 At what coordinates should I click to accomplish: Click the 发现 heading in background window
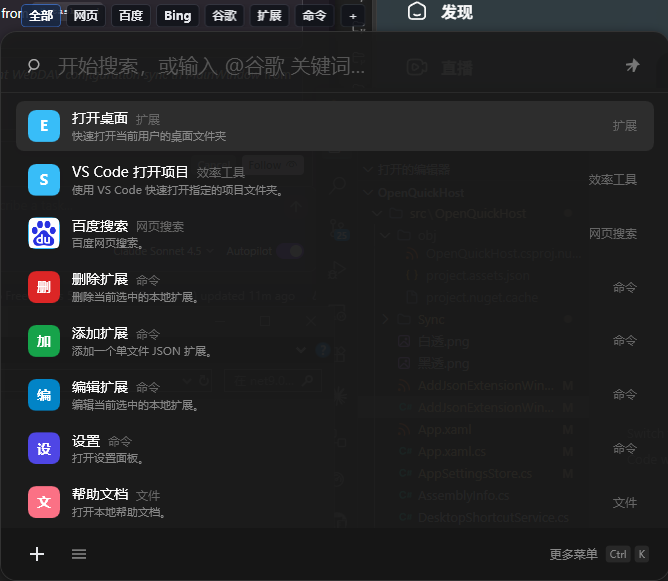pos(457,12)
